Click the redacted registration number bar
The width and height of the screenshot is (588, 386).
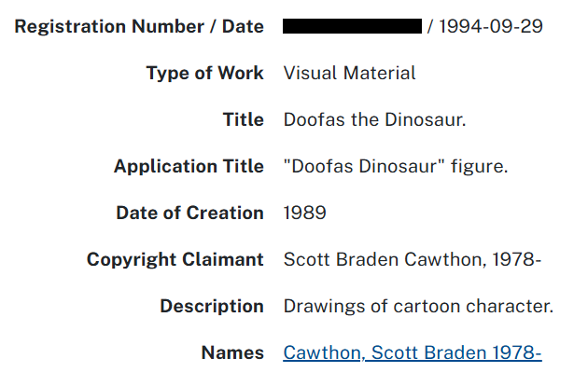tap(352, 26)
